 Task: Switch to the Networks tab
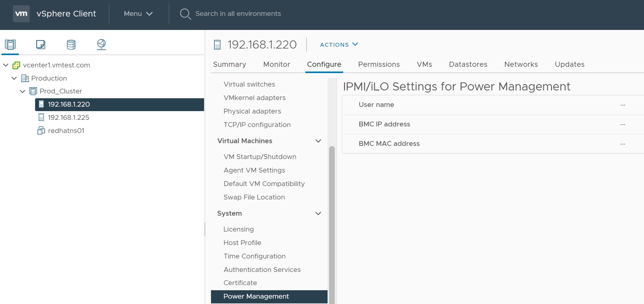pyautogui.click(x=521, y=64)
